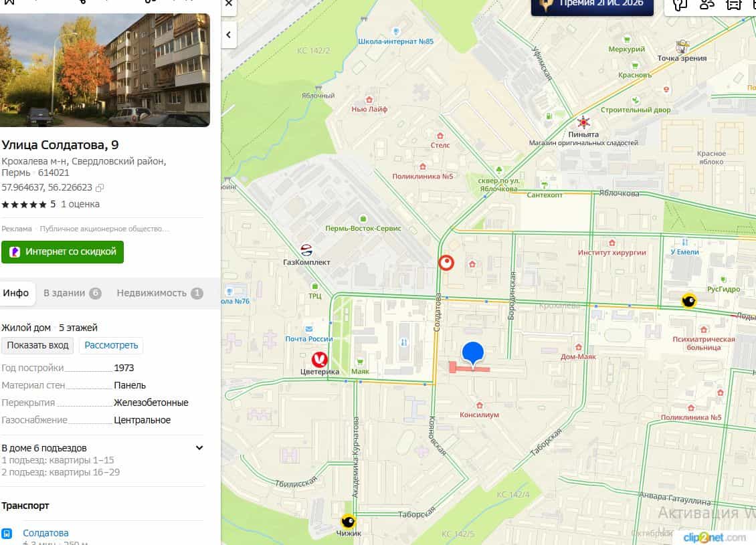756x545 pixels.
Task: Select Поликлиника №5 marker near Яблочкова square
Action: pyautogui.click(x=422, y=167)
